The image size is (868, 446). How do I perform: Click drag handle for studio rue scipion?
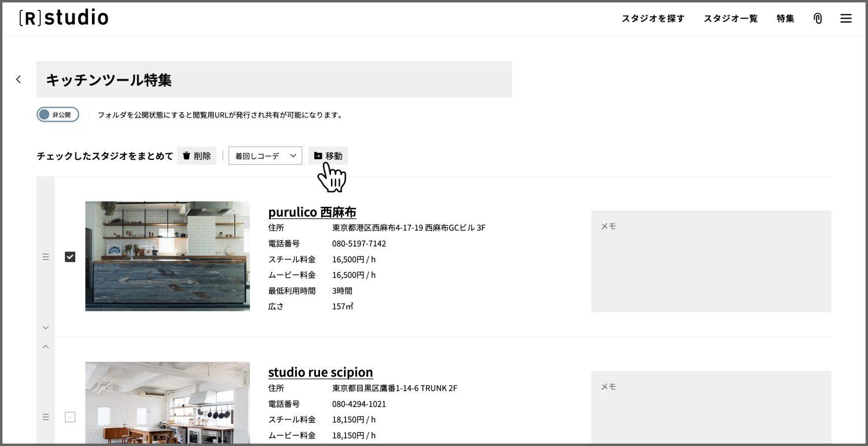tap(46, 416)
